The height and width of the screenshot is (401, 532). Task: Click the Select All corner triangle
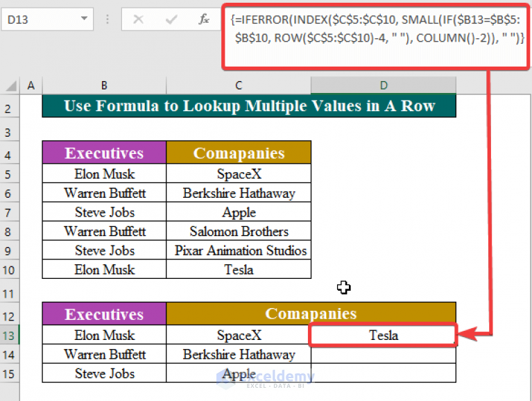[x=12, y=85]
